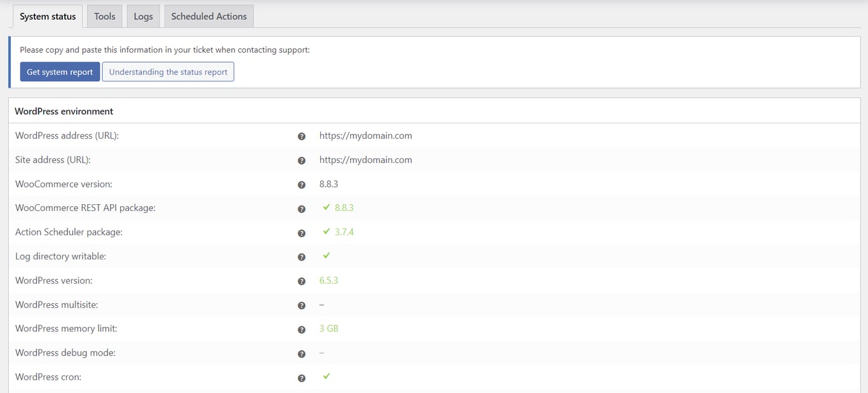Open the Logs tab

(x=143, y=16)
